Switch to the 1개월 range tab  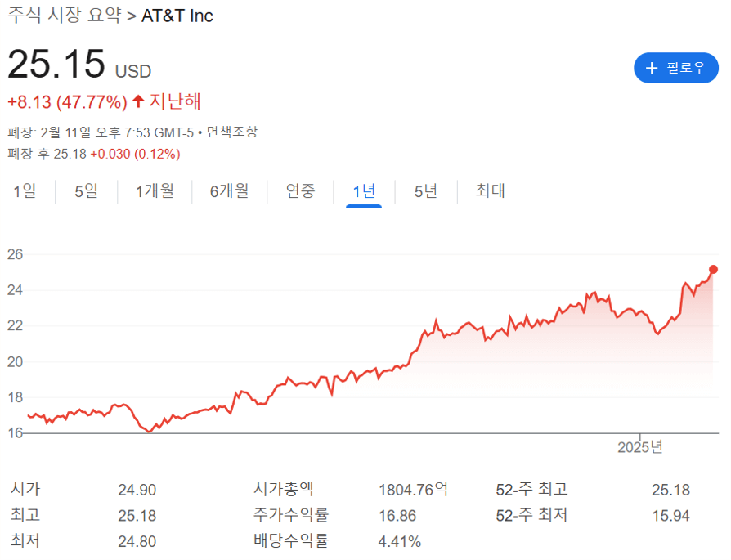coord(155,190)
